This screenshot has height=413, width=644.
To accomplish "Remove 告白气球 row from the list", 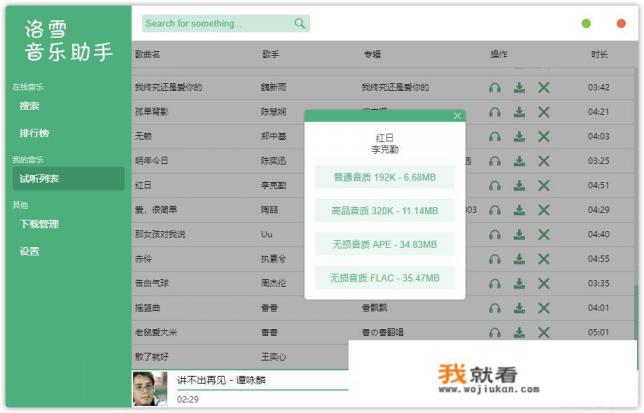I will pyautogui.click(x=544, y=283).
